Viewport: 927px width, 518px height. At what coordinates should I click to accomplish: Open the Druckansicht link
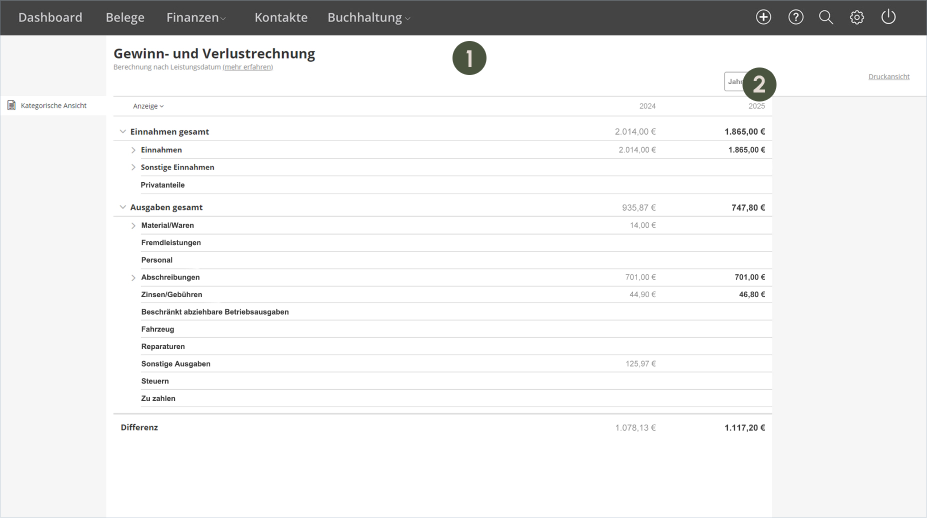coord(889,77)
